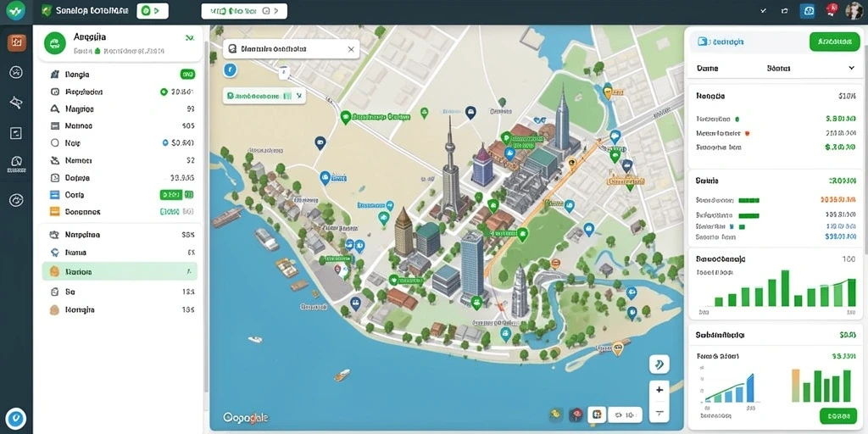Click the green button at top of right panel
The width and height of the screenshot is (868, 434).
click(834, 42)
